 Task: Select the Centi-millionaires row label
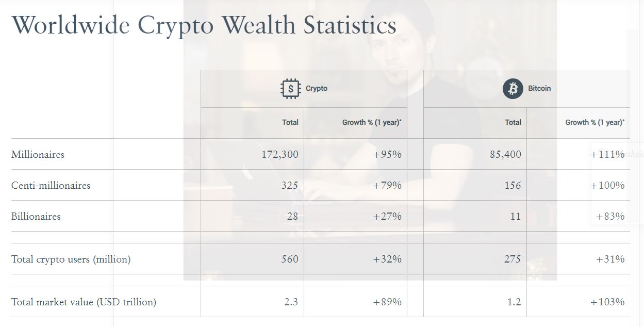[51, 185]
